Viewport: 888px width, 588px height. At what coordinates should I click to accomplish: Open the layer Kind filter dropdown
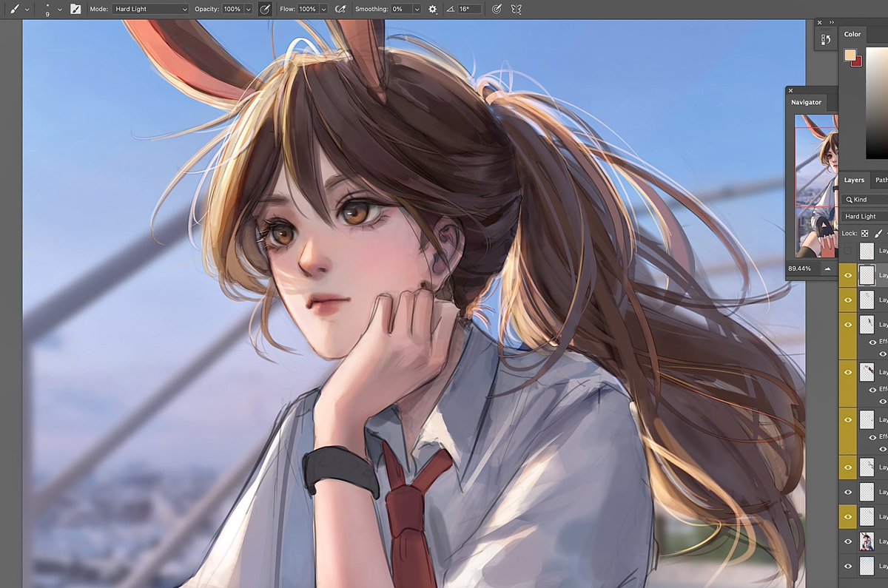865,200
